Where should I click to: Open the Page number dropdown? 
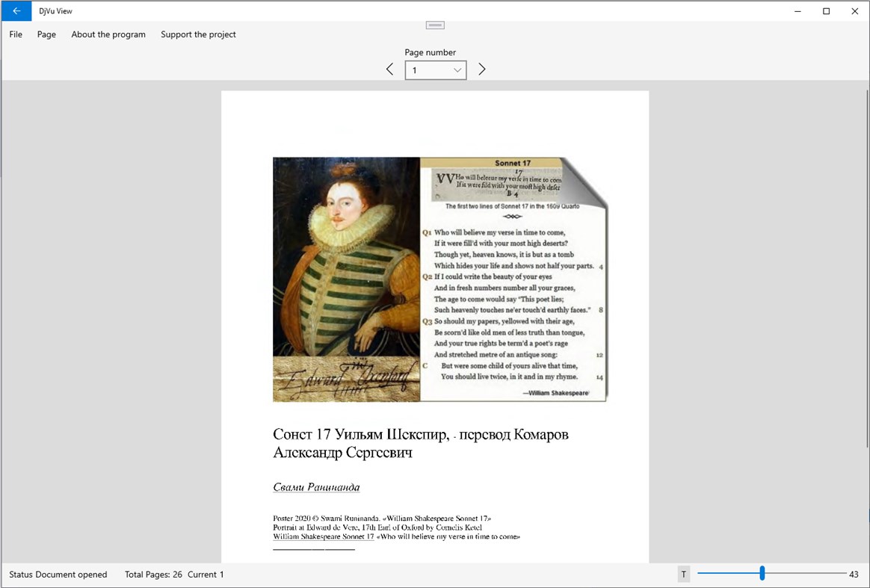[x=436, y=70]
